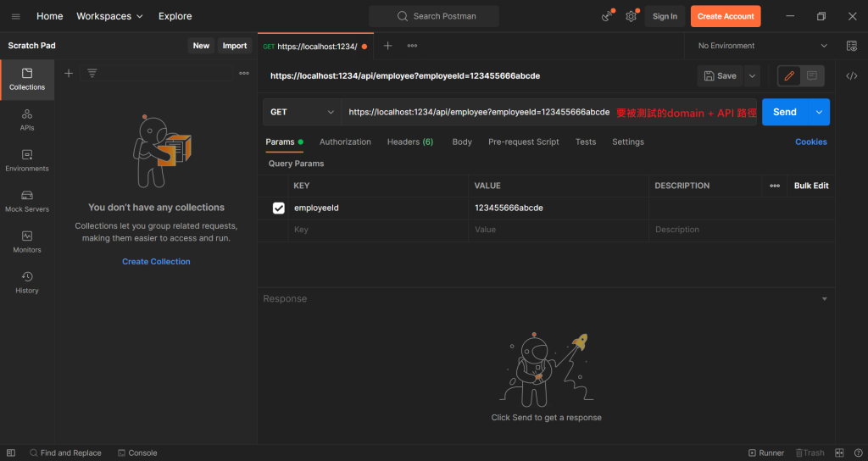Viewport: 868px width, 461px height.
Task: Change the GET method dropdown
Action: [x=302, y=112]
